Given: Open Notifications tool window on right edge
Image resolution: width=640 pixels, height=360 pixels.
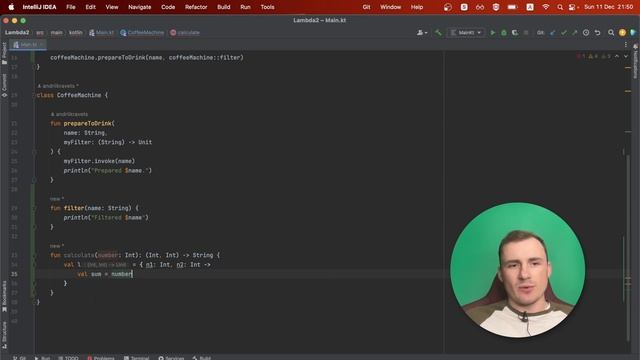Looking at the screenshot, I should (x=636, y=61).
